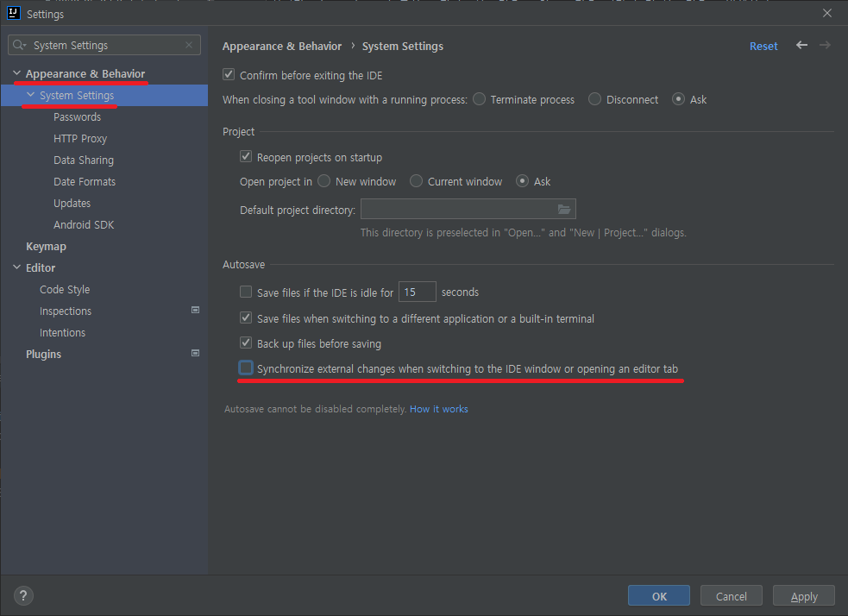Select Terminate process radio button
This screenshot has width=848, height=616.
pos(479,99)
